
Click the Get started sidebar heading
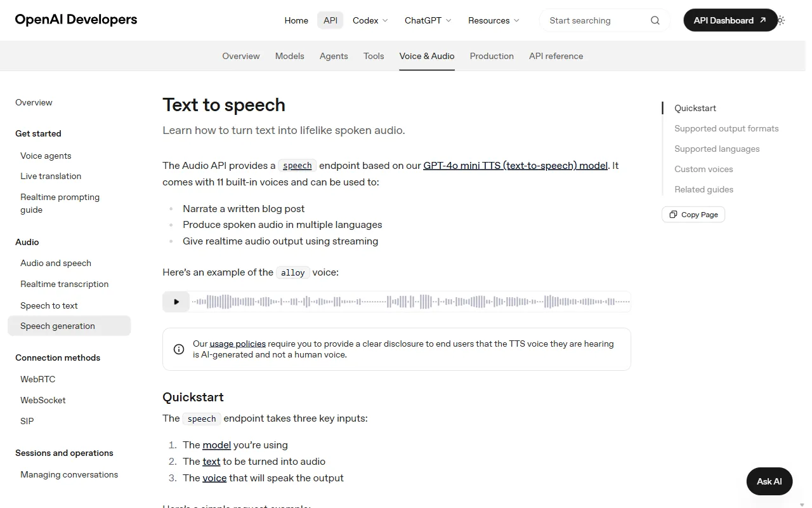(38, 133)
